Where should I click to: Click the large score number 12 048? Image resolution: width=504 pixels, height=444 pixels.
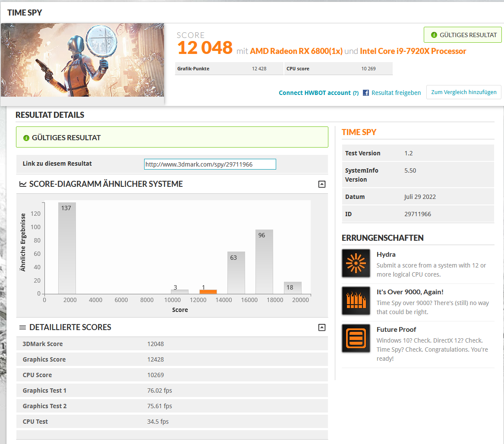[x=205, y=48]
